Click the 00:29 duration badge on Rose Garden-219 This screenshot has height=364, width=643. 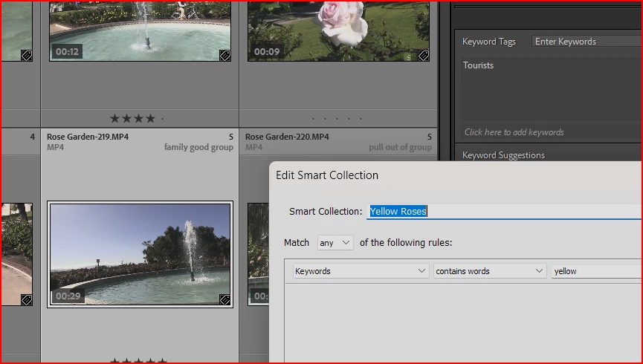coord(68,296)
